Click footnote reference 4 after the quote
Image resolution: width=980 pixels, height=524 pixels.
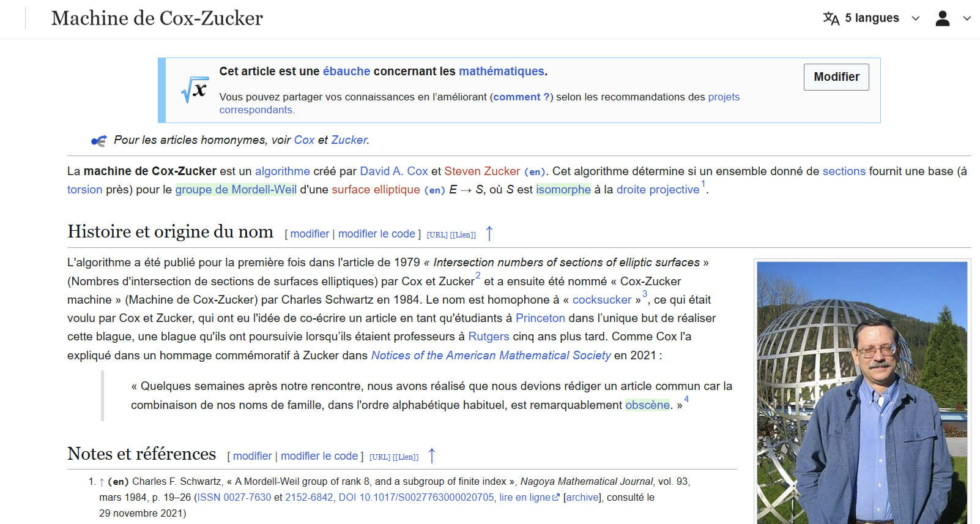click(686, 399)
